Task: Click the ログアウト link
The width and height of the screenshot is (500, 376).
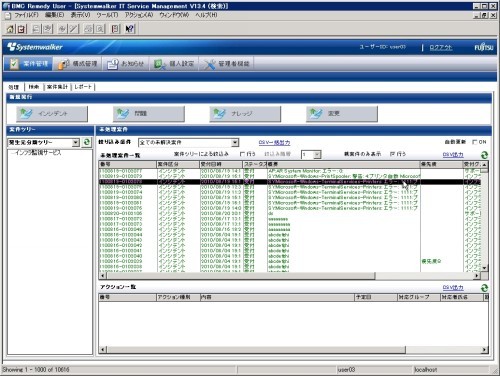Action: coord(441,48)
